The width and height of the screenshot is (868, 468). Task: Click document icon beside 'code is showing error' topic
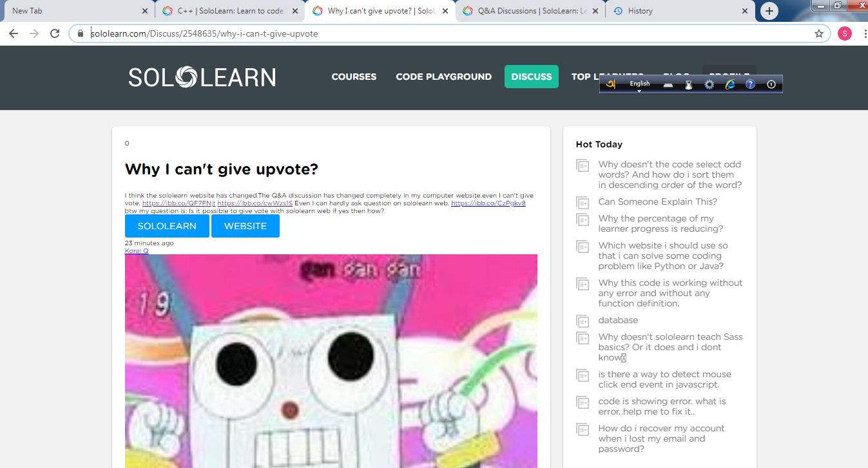tap(583, 403)
